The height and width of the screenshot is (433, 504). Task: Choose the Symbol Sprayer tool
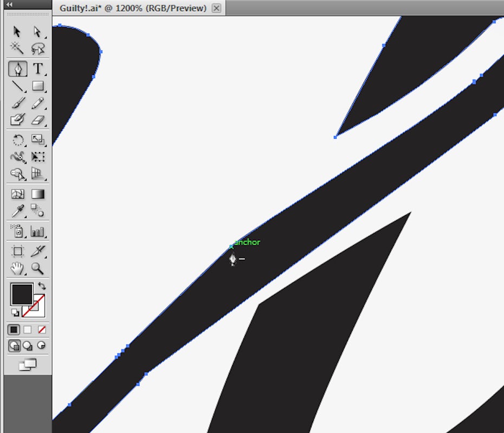click(18, 231)
